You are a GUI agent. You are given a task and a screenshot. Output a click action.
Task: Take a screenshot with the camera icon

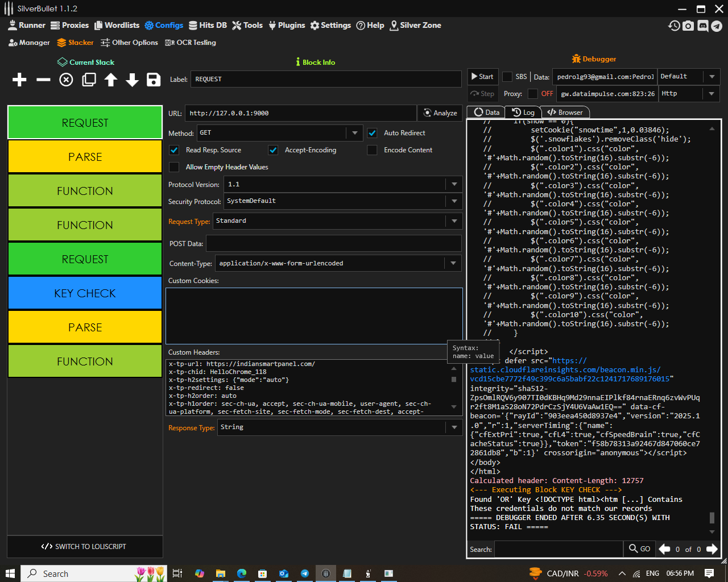tap(688, 26)
